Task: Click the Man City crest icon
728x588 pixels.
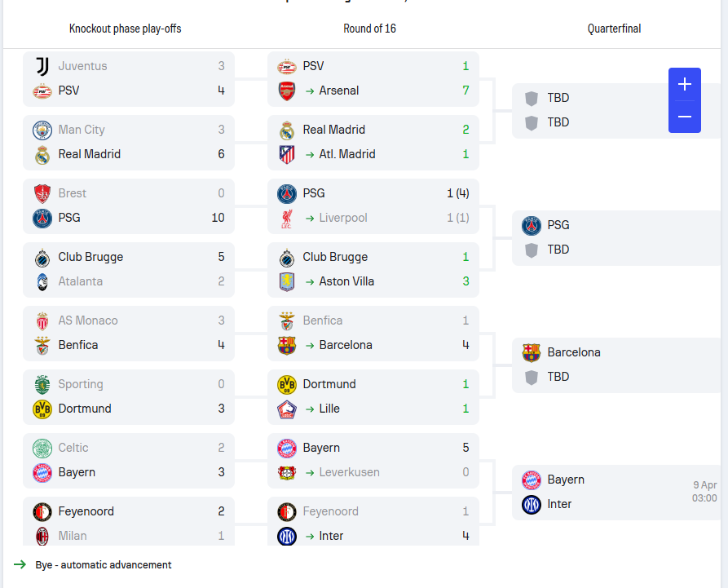Action: (42, 130)
